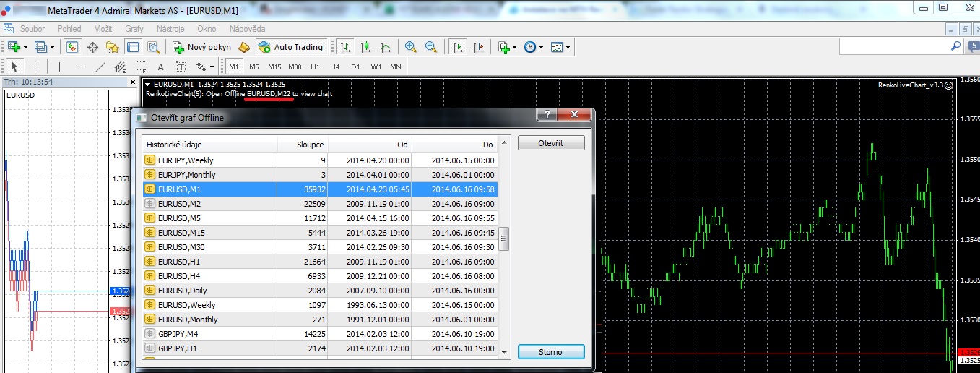Sort by the Od column header

pos(370,145)
